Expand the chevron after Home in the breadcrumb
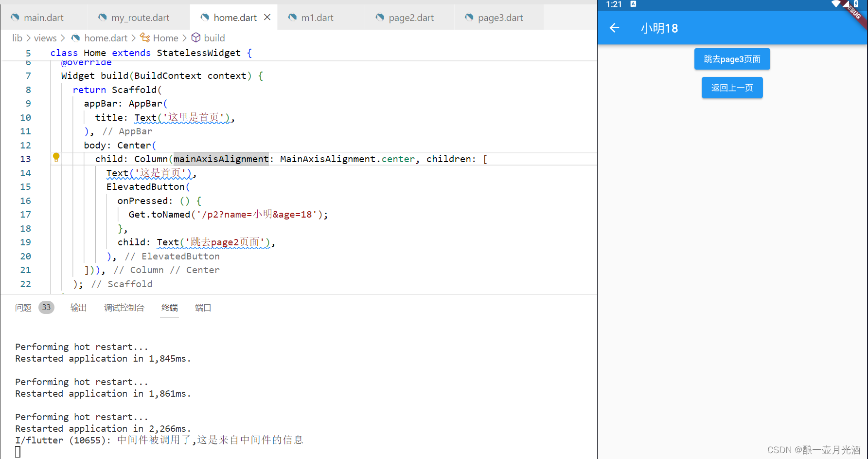Screen dimensions: 868x459 (184, 37)
